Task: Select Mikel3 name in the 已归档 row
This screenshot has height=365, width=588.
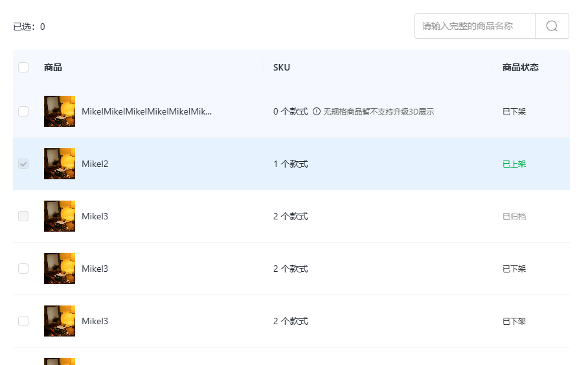Action: click(x=95, y=216)
